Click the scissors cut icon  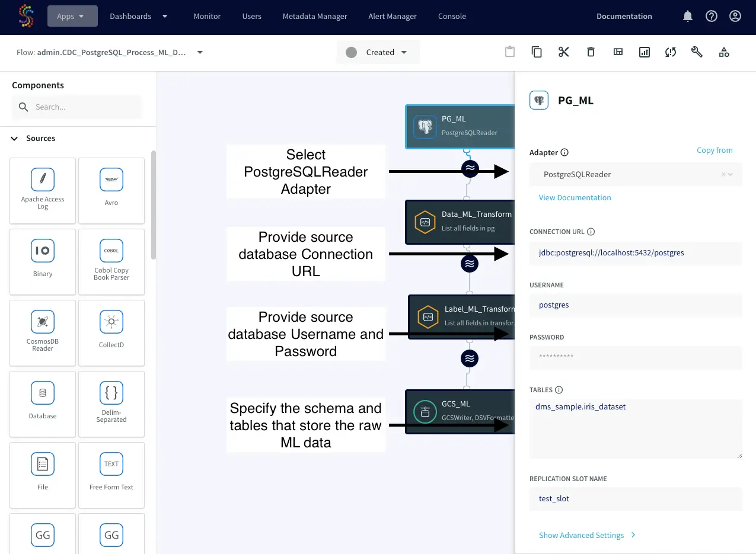click(x=563, y=52)
